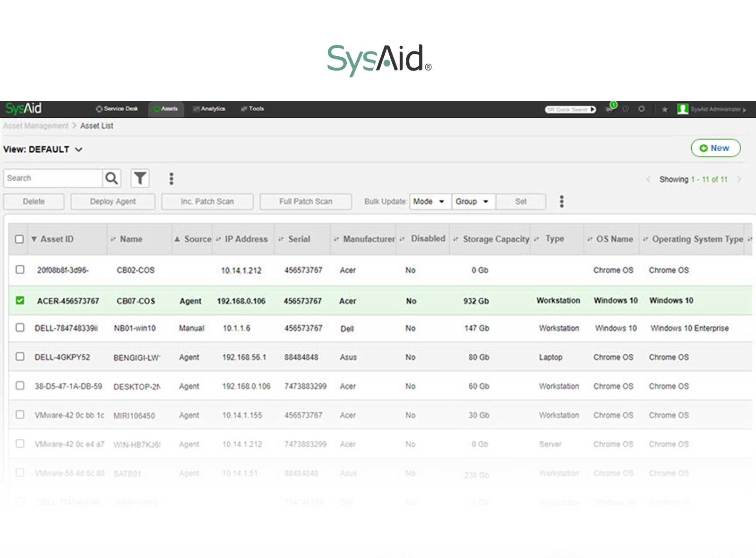
Task: Open the Group dropdown
Action: 472,201
